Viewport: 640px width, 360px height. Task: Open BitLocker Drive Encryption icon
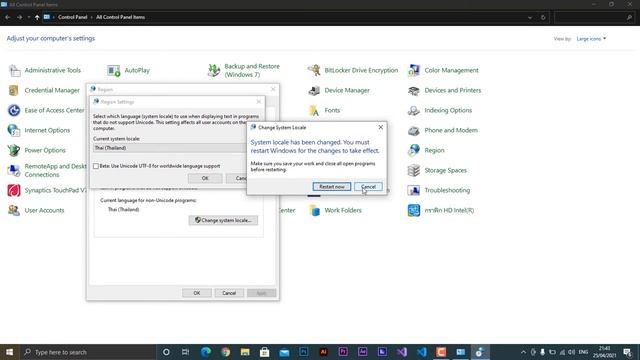pyautogui.click(x=314, y=70)
